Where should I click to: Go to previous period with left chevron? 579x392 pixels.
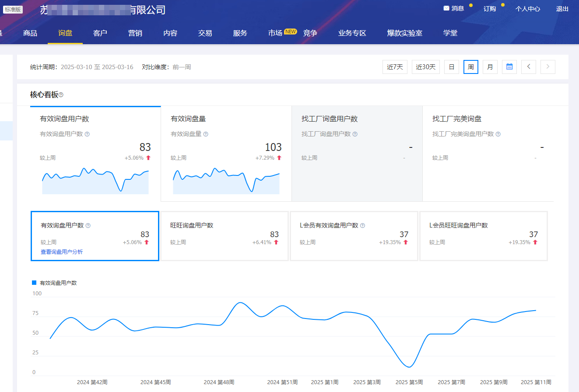[x=528, y=67]
